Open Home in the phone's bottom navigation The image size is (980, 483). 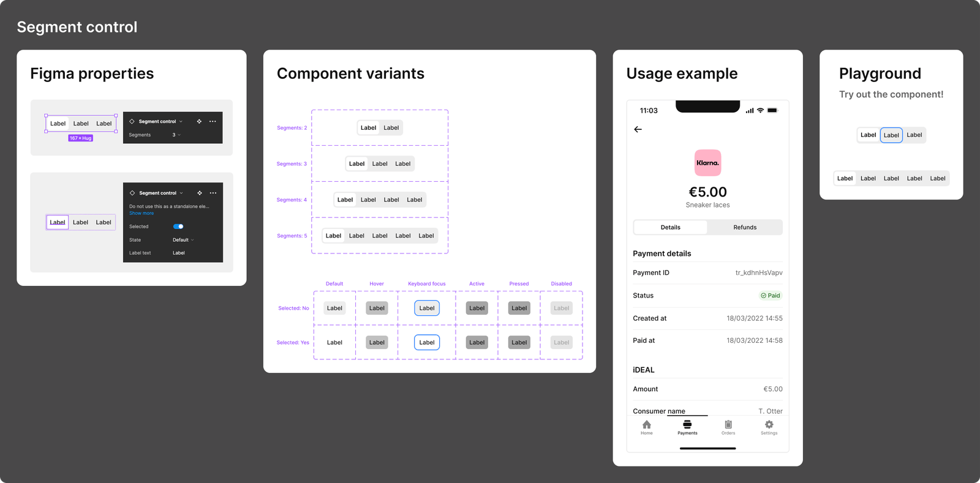pyautogui.click(x=647, y=427)
